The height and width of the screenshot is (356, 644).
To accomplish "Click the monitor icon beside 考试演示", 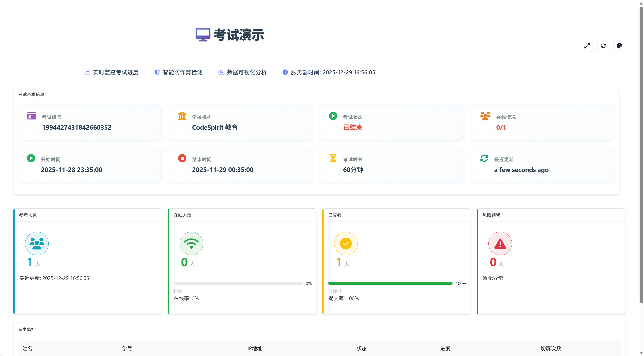I will [203, 35].
